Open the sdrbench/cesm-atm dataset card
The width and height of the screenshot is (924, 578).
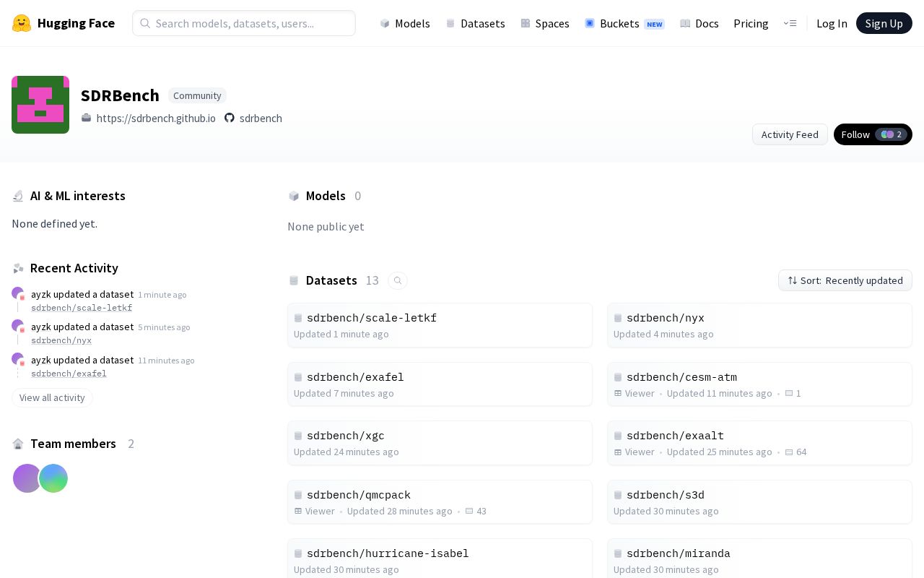click(759, 384)
